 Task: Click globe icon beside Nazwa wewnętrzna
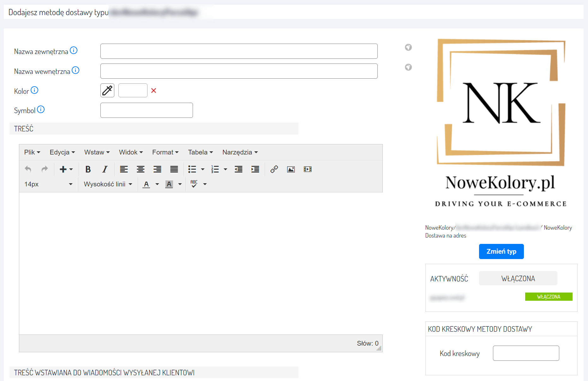coord(408,67)
